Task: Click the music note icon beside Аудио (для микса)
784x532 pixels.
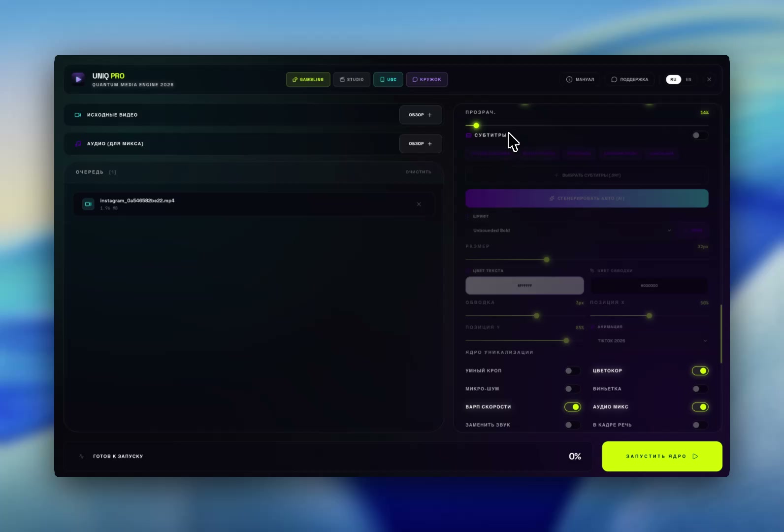Action: pos(78,144)
